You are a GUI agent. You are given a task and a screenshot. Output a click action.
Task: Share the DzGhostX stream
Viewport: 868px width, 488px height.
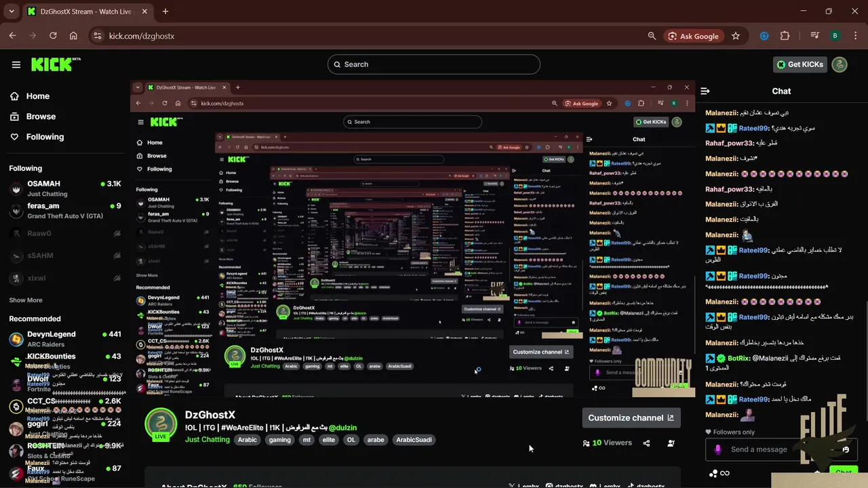(x=646, y=443)
